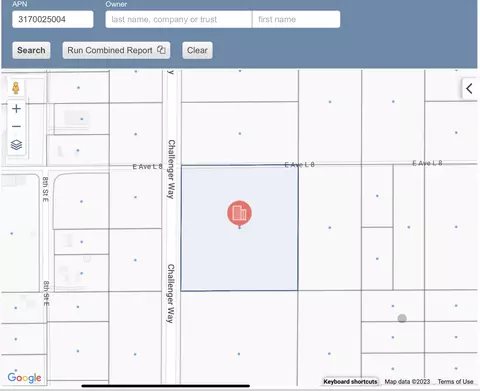Zoom in with the plus map control

pyautogui.click(x=16, y=109)
